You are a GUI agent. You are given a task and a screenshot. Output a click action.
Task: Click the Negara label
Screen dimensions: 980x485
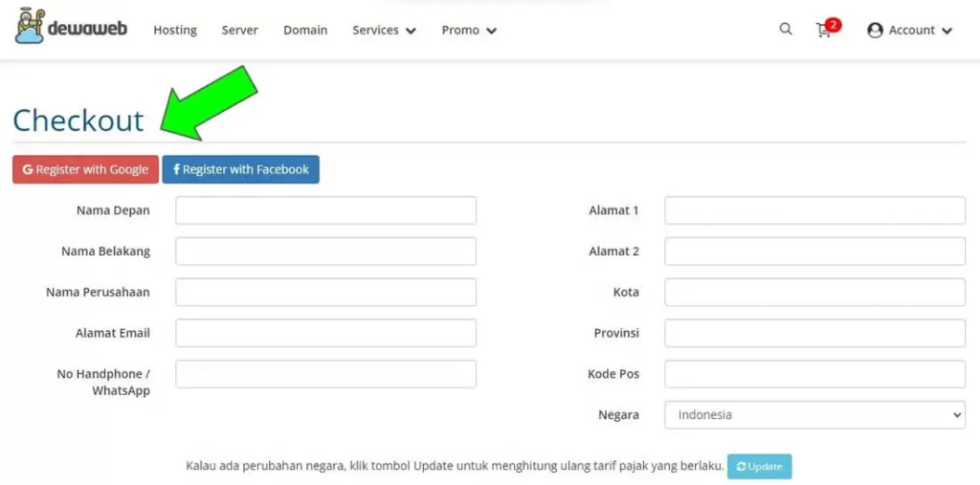pos(619,415)
